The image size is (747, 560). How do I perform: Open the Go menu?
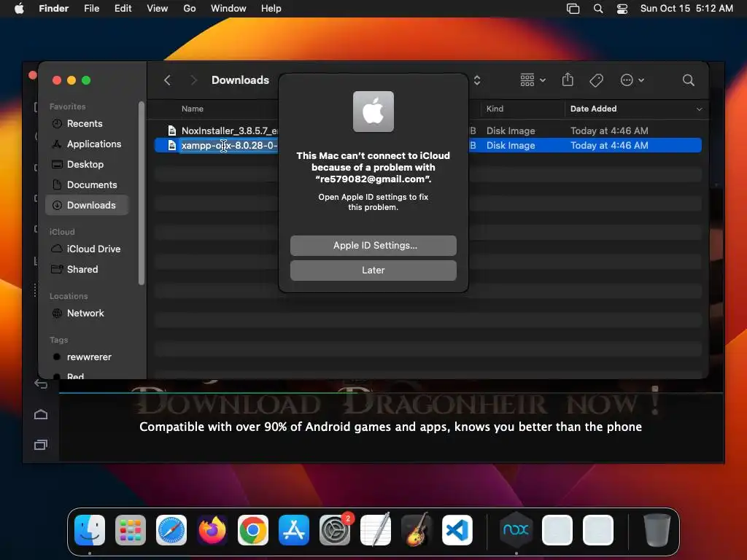189,9
